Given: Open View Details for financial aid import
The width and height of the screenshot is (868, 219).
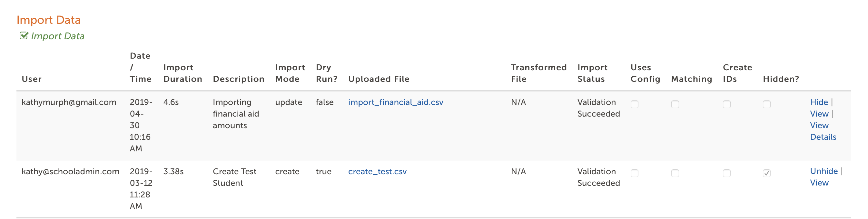Looking at the screenshot, I should click(823, 131).
